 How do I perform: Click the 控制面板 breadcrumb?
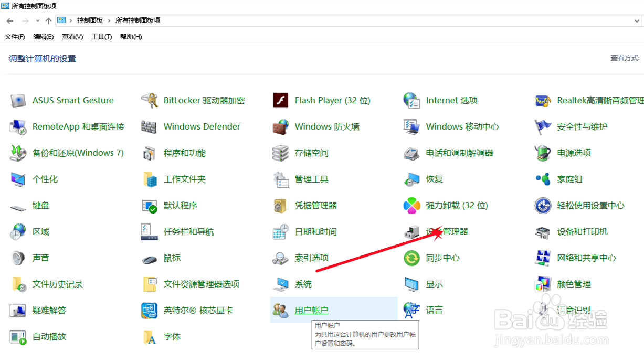[90, 20]
